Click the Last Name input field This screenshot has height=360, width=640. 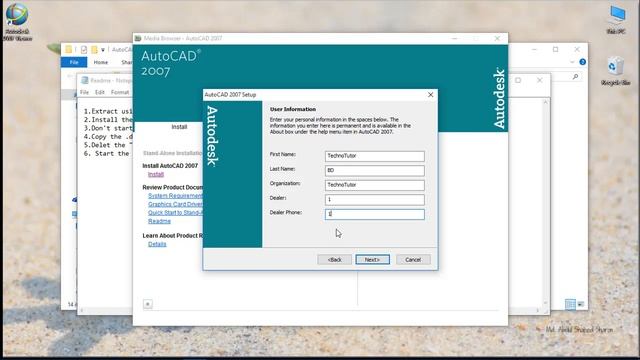pyautogui.click(x=374, y=170)
